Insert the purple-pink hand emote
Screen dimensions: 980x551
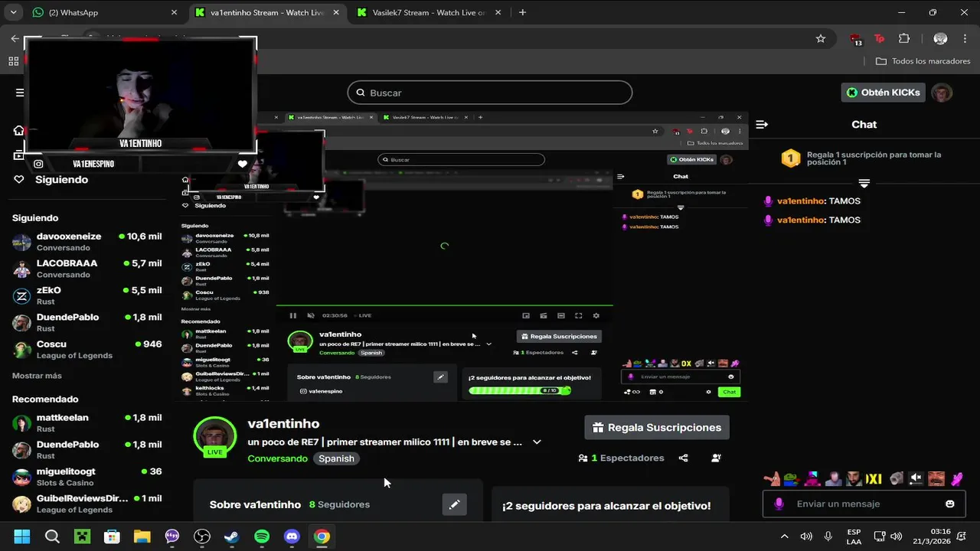coord(956,479)
